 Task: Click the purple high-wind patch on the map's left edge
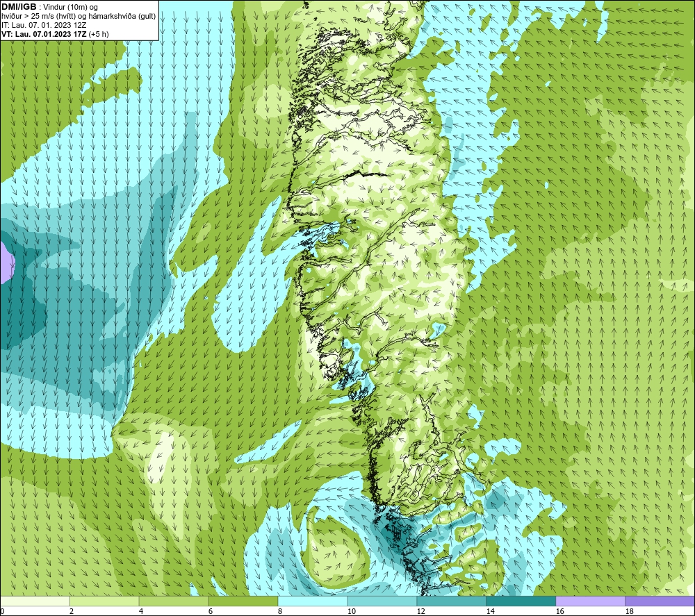click(6, 263)
